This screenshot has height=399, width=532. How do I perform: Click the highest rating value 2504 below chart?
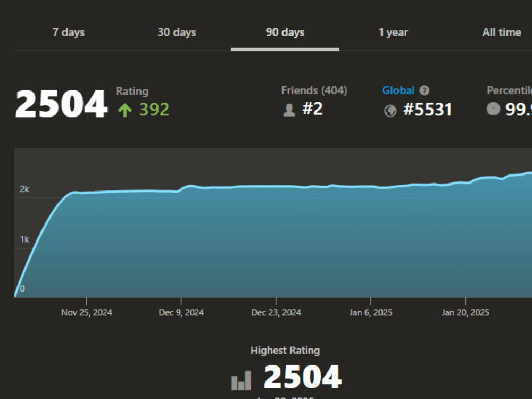(303, 377)
